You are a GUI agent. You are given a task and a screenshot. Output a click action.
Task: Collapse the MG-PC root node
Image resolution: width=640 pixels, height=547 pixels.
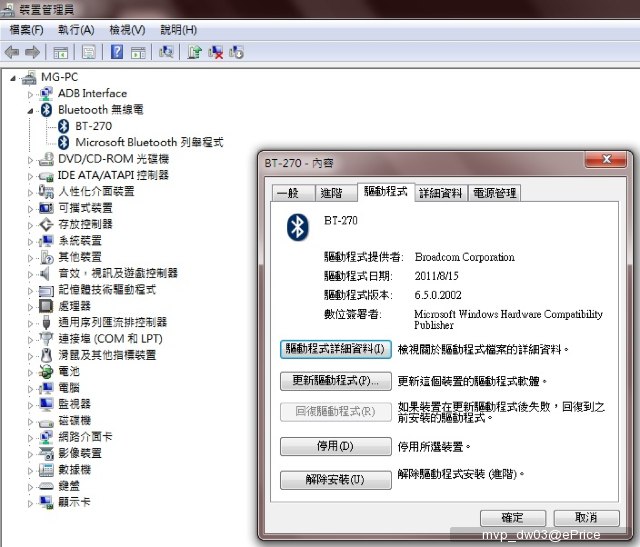point(13,78)
